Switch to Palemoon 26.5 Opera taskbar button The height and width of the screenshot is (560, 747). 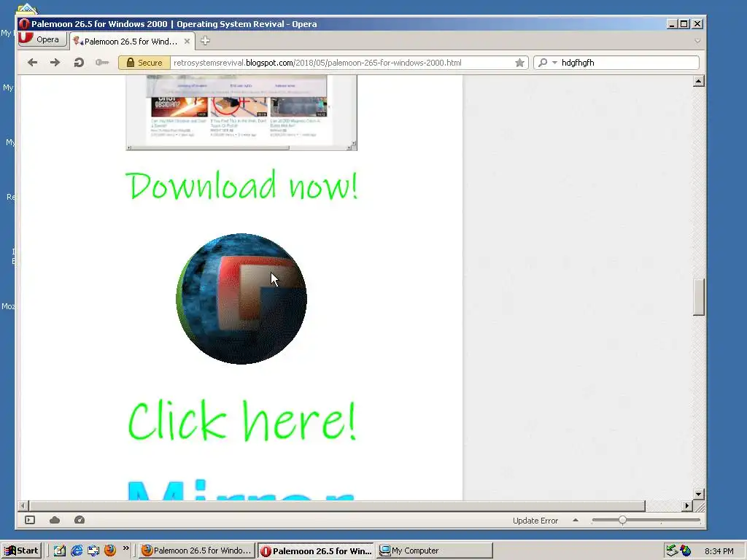point(316,551)
